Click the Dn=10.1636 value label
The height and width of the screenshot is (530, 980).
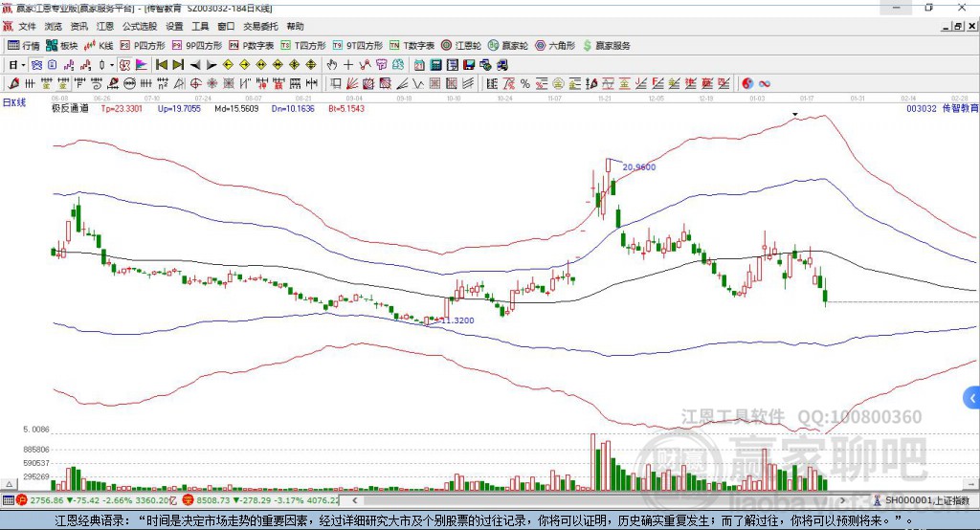tap(293, 108)
